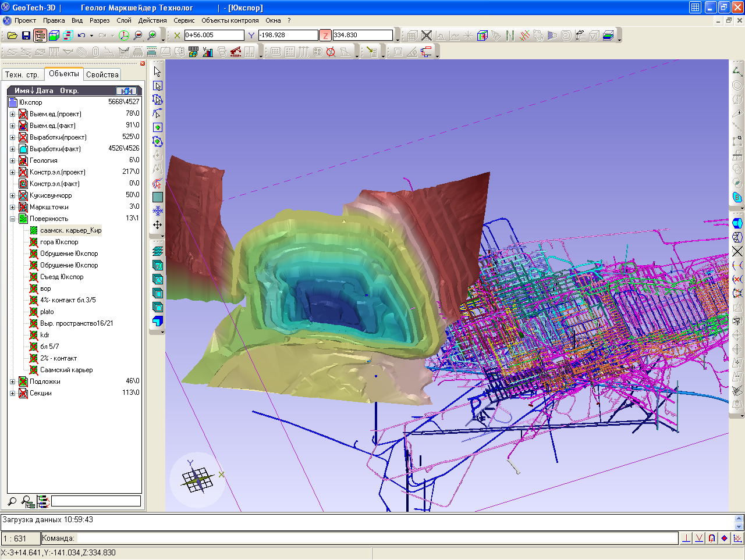Click the search magnifier below object tree
This screenshot has height=560, width=745.
12,501
